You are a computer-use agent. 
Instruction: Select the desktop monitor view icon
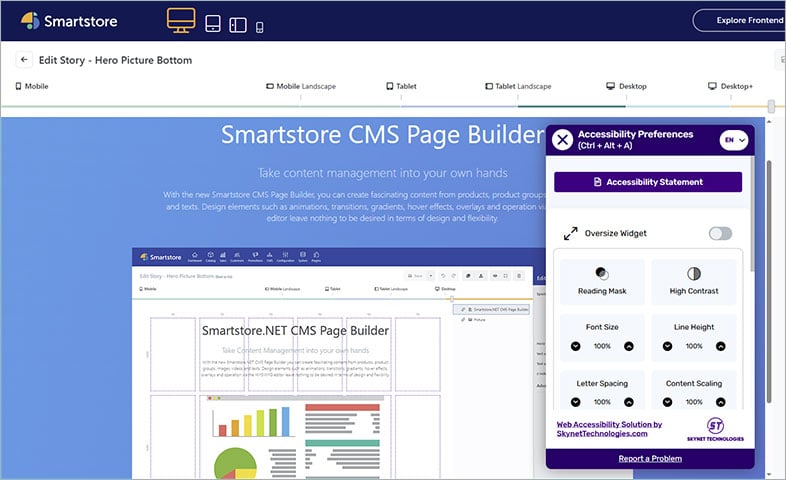pos(181,21)
